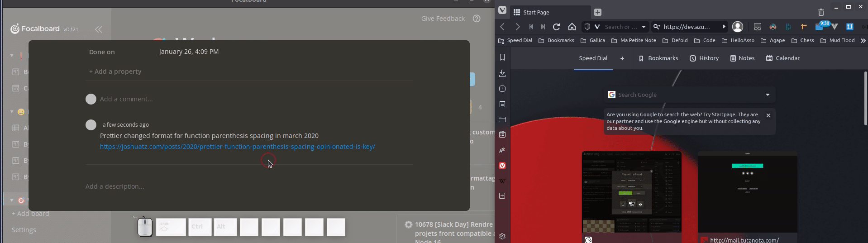Switch to Calendar tab on start page
The height and width of the screenshot is (243, 868).
(x=783, y=58)
